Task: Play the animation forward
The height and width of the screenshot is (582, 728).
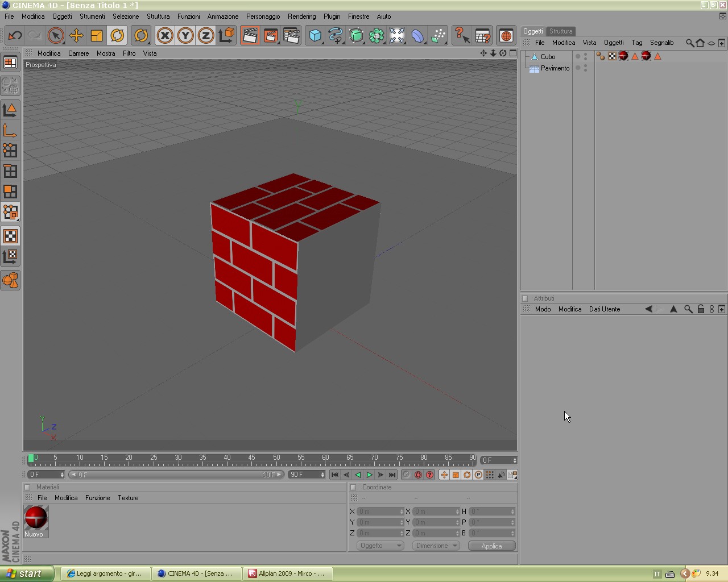Action: 369,475
